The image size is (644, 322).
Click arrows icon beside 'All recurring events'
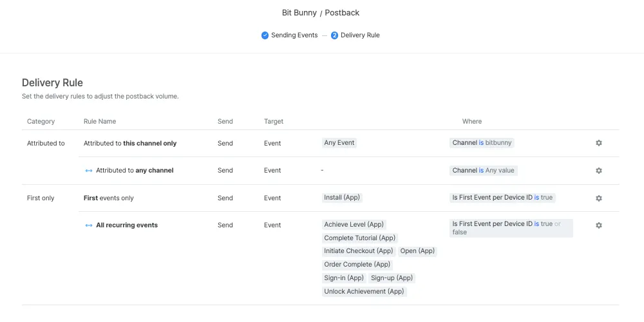tap(89, 225)
